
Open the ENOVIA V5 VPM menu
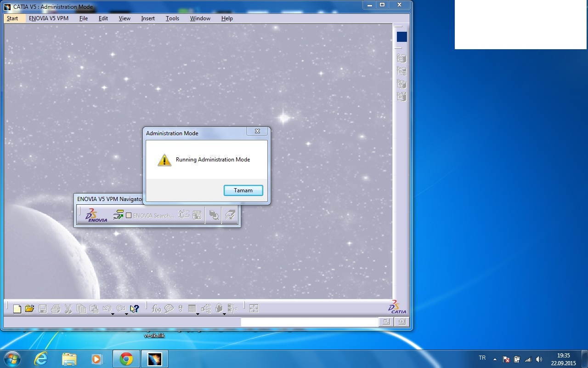click(49, 18)
